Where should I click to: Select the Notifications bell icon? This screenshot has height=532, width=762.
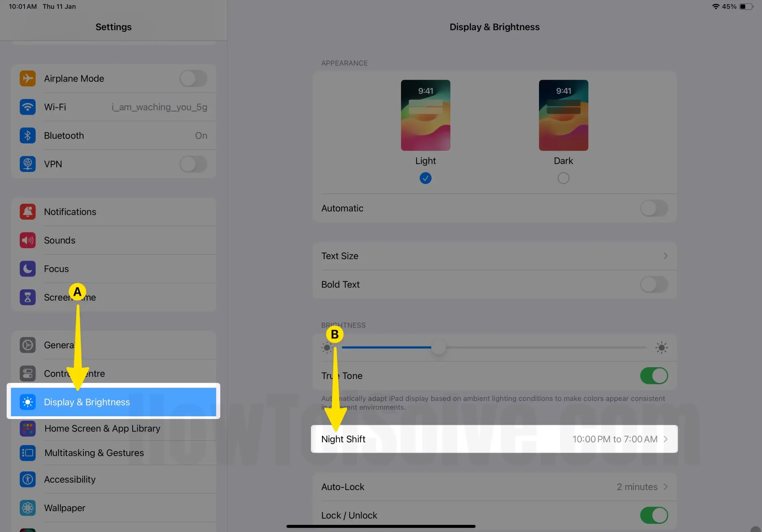28,212
